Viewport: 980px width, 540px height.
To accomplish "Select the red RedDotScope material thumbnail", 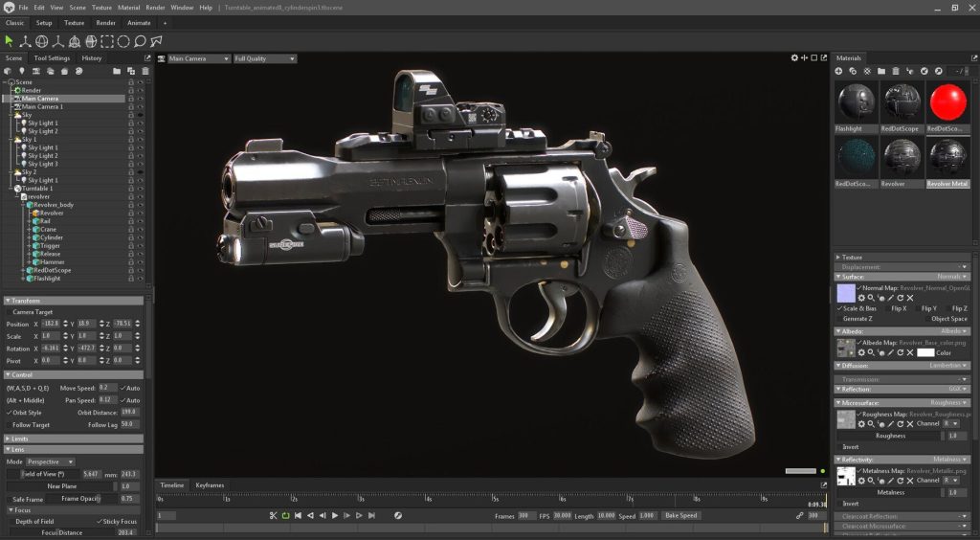I will (948, 103).
